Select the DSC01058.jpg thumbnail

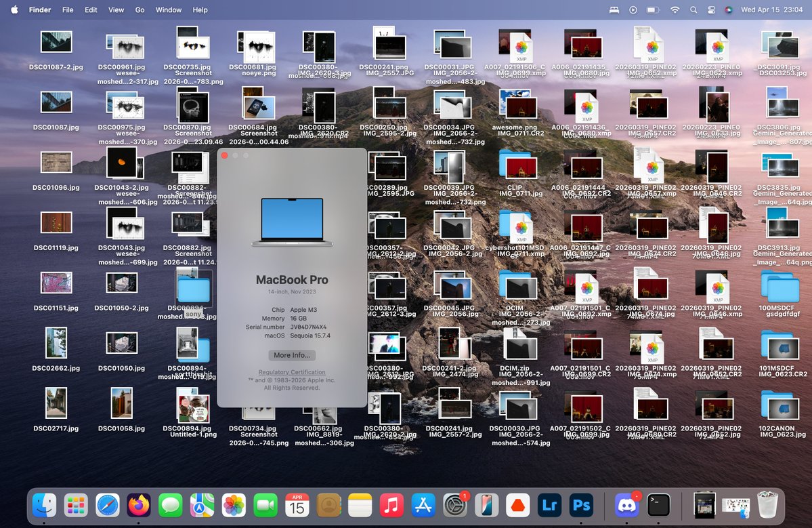(122, 404)
